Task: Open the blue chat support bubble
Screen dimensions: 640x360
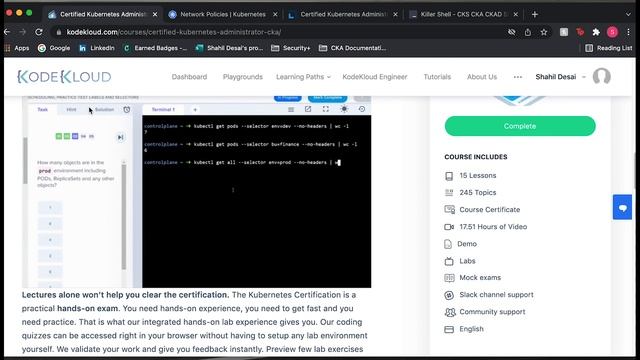Action: point(622,207)
